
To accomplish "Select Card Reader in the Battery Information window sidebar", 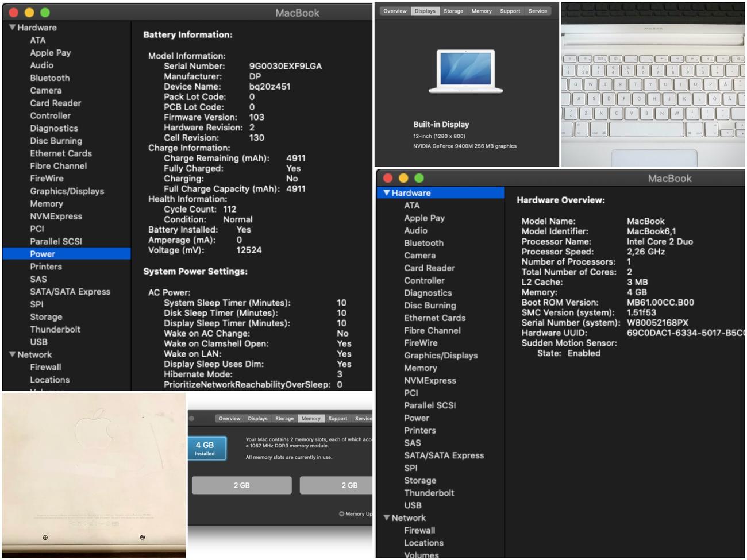I will pyautogui.click(x=56, y=103).
